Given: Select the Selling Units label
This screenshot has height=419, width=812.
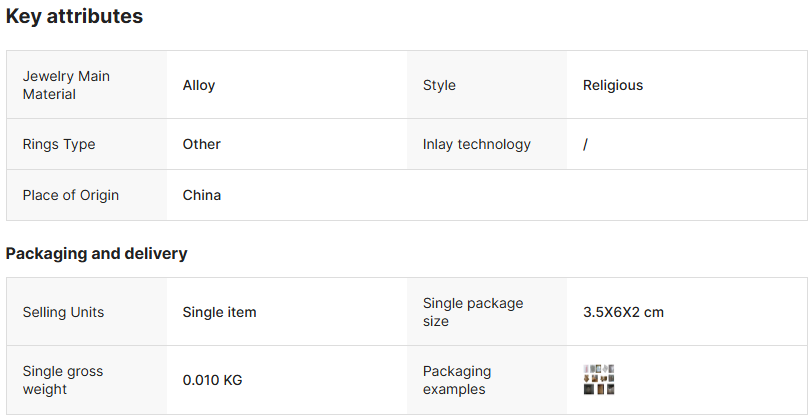Looking at the screenshot, I should 63,312.
